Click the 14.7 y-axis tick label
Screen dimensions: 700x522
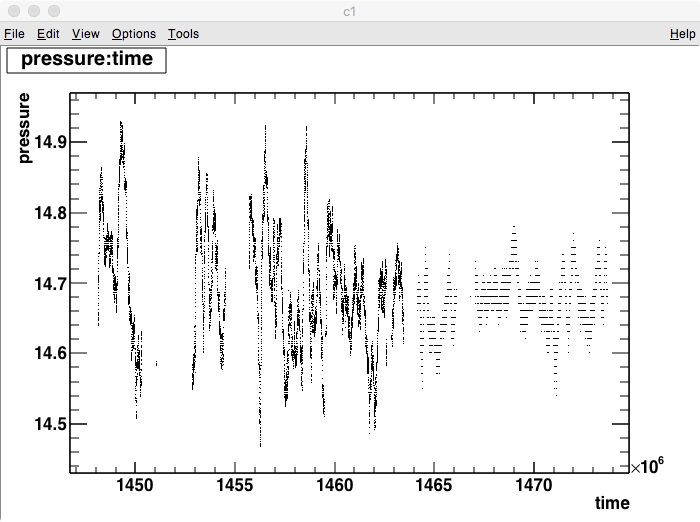(x=49, y=283)
